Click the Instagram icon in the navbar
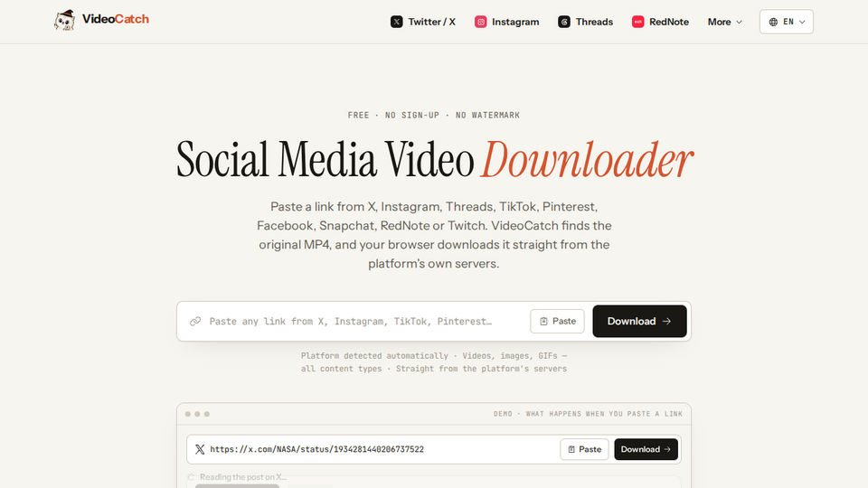The image size is (868, 488). tap(480, 22)
